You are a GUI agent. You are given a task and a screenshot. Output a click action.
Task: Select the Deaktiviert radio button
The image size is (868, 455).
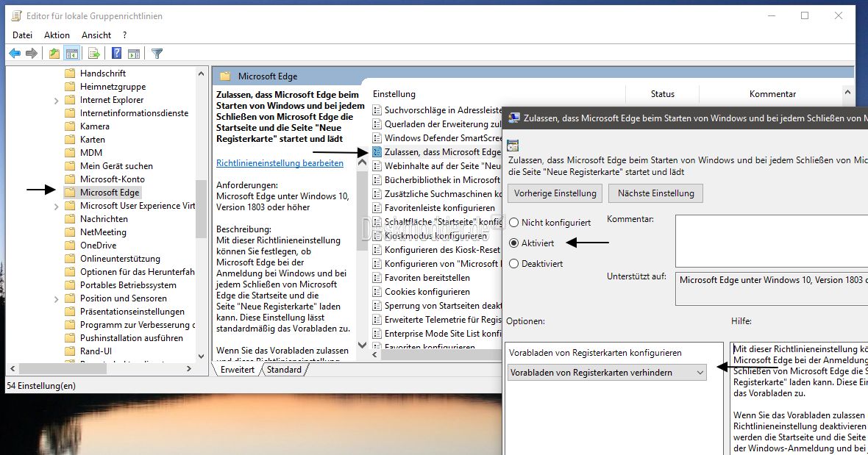(x=513, y=264)
